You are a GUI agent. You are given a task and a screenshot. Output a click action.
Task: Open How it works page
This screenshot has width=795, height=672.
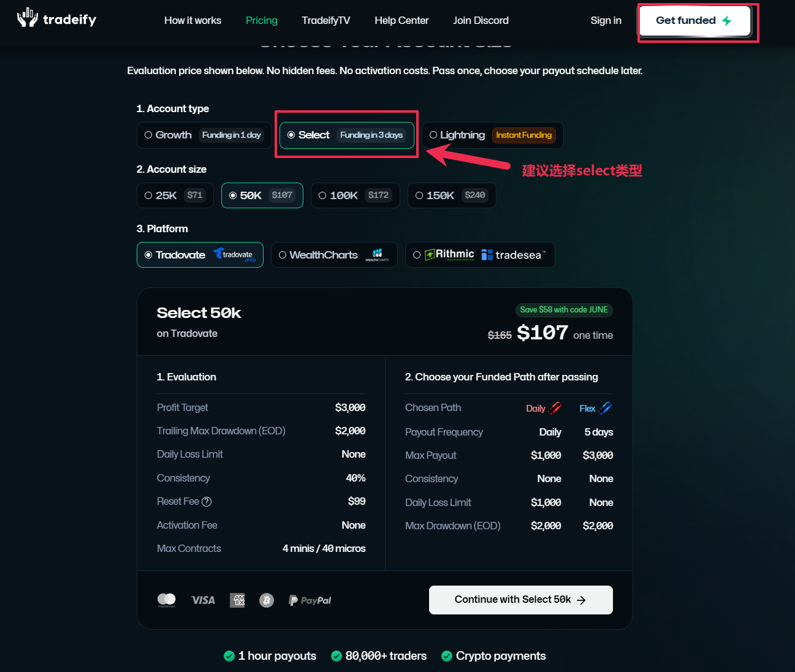(x=192, y=20)
